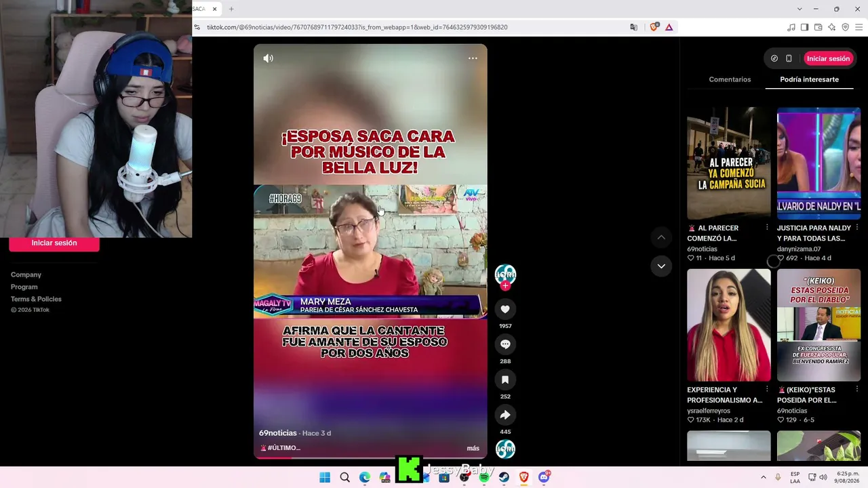Switch the ESP LAA input language
868x488 pixels.
[x=795, y=477]
